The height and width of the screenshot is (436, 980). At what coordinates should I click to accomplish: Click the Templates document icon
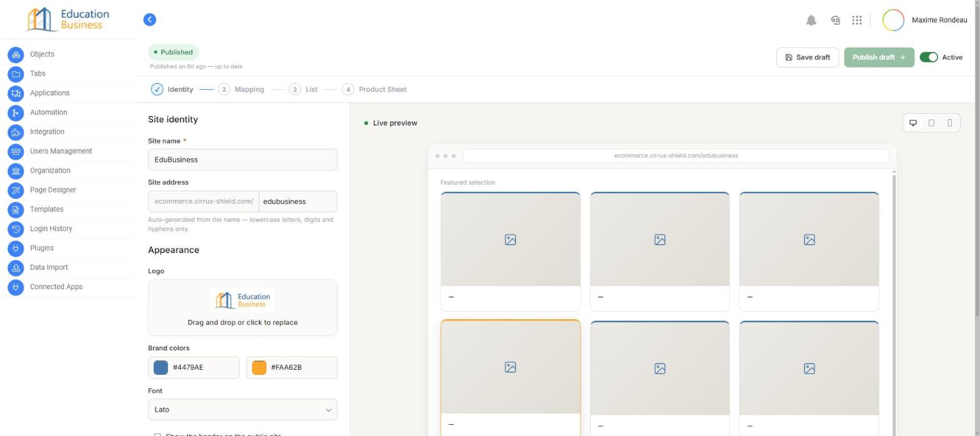[16, 210]
